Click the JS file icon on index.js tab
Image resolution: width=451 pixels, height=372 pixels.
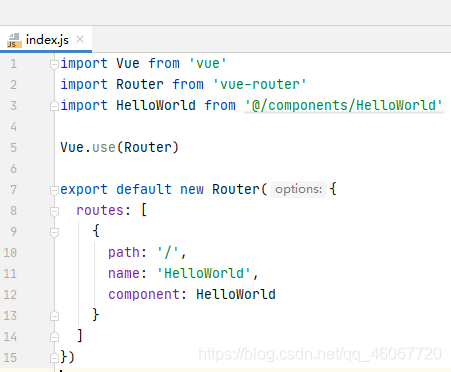click(14, 40)
